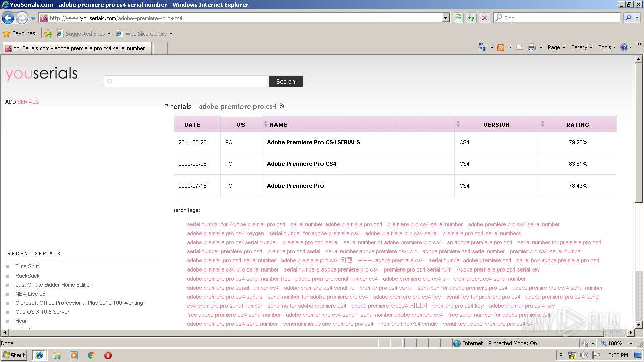
Task: Click Internet Explorer icon in taskbar
Action: pos(39,355)
